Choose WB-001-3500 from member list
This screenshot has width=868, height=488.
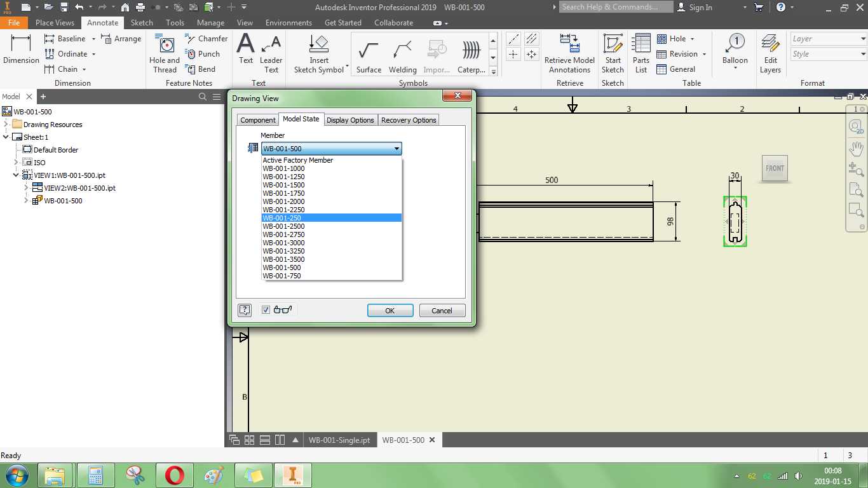coord(332,259)
